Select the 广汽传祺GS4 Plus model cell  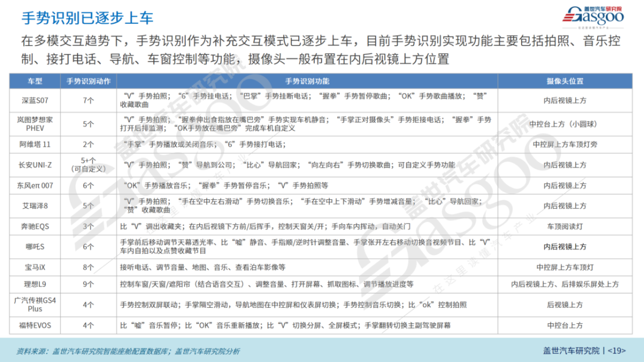[x=35, y=305]
